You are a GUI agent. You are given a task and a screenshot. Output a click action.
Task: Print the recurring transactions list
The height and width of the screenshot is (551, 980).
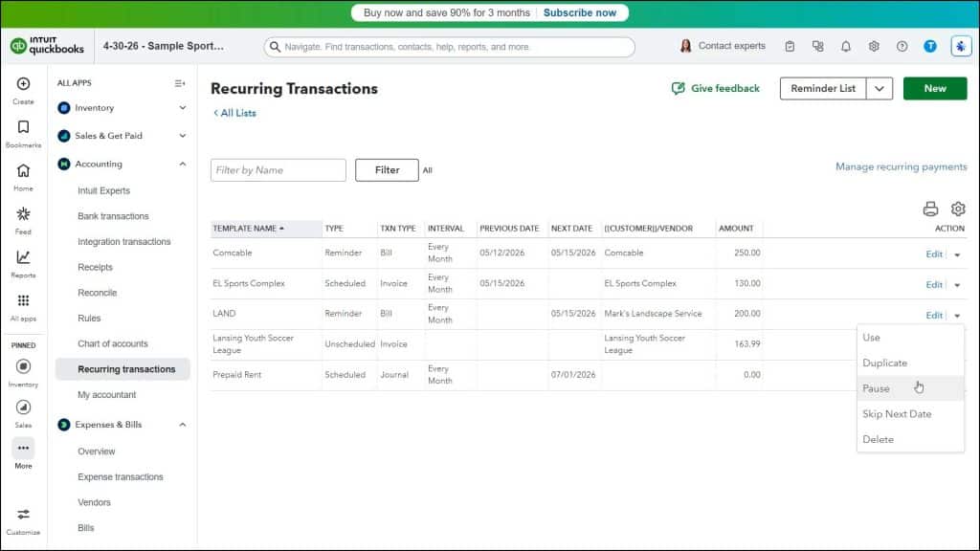pyautogui.click(x=930, y=209)
